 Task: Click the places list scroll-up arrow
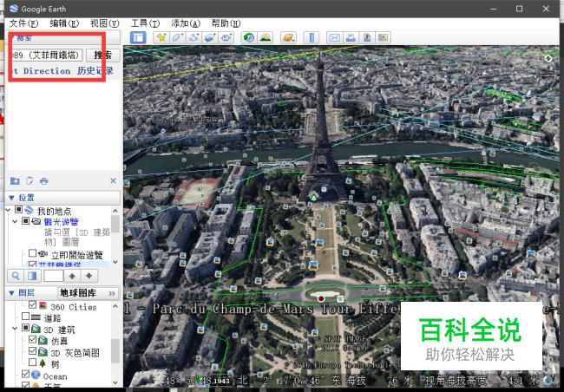coord(115,211)
